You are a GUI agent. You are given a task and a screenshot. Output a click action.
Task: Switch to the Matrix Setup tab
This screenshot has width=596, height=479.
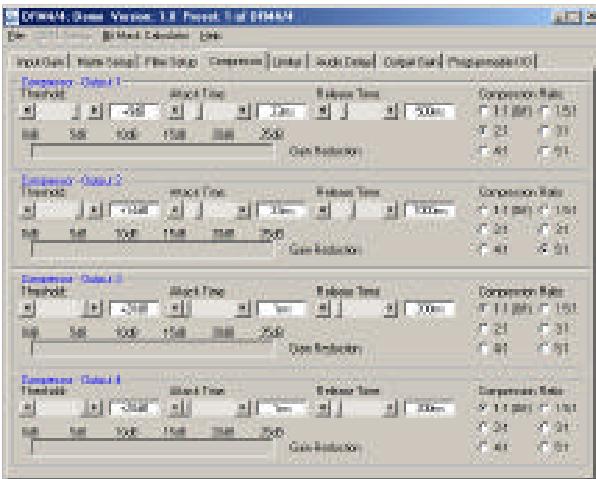tap(105, 62)
